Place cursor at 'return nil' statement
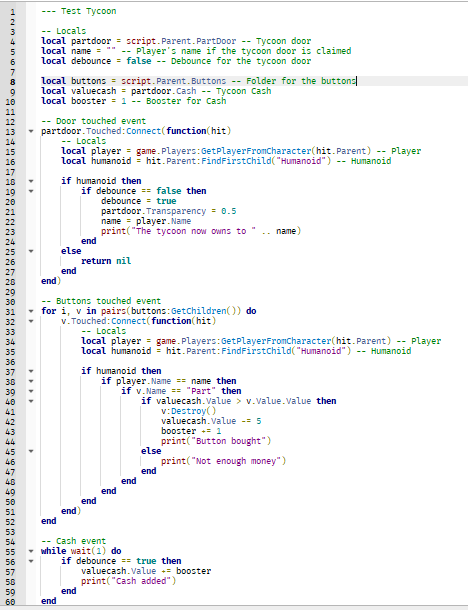 pos(106,261)
